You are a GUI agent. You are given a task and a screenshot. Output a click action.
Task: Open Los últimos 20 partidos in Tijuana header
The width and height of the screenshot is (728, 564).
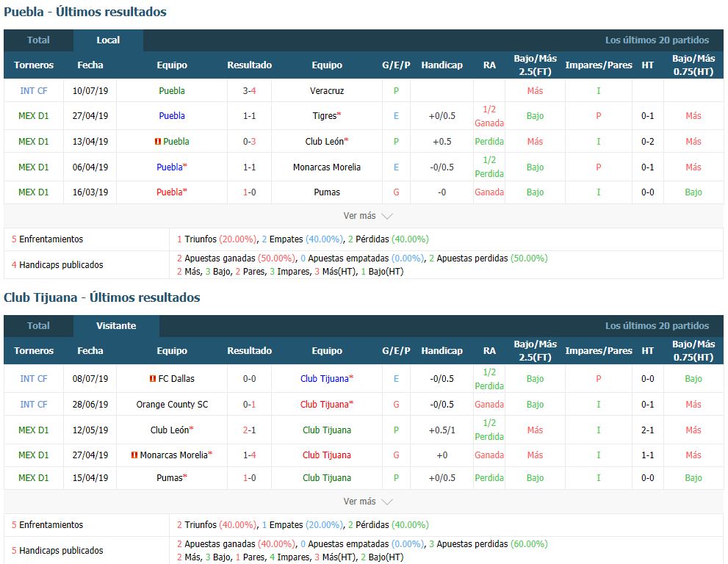coord(657,326)
